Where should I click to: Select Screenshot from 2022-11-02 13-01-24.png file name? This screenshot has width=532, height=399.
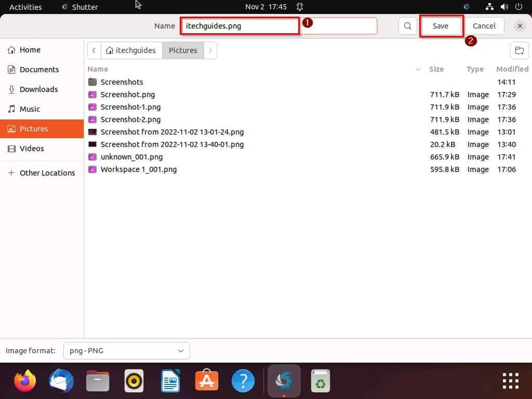(172, 131)
